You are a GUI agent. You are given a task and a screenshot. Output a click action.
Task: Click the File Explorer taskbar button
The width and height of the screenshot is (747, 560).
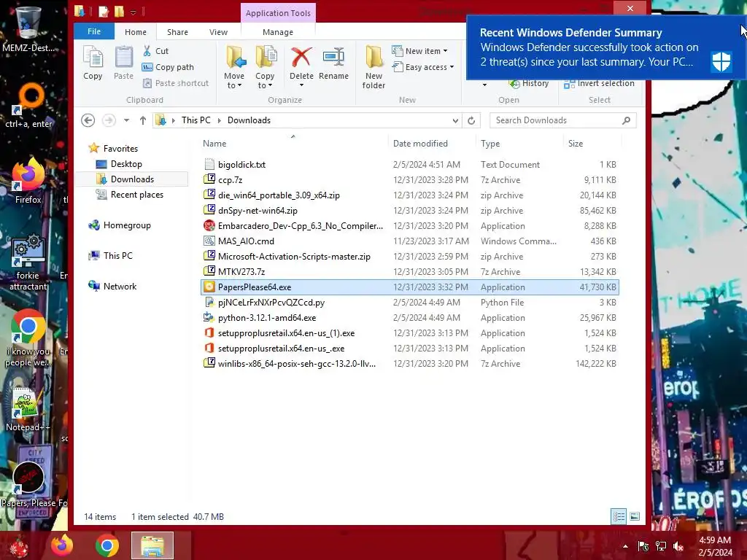point(152,545)
